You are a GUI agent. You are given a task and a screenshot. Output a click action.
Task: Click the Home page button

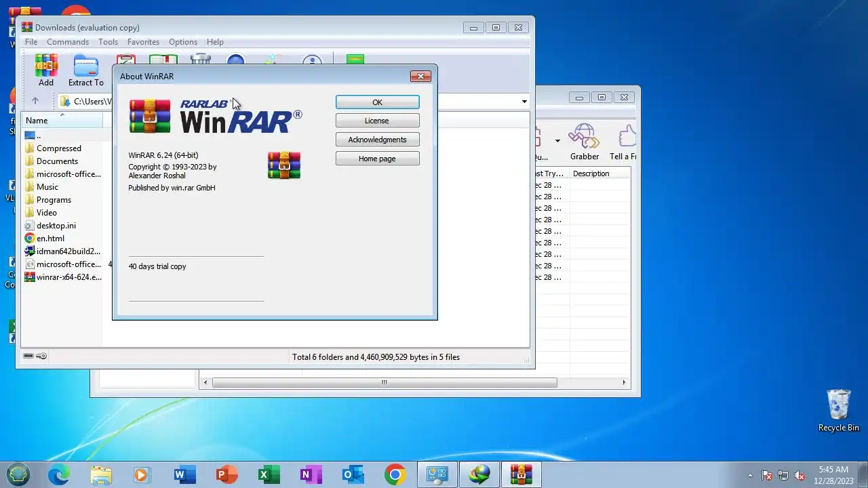[x=377, y=159]
